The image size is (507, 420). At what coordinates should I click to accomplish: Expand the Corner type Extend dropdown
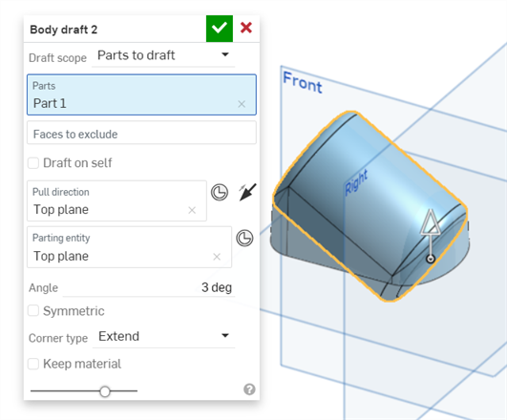tap(163, 337)
